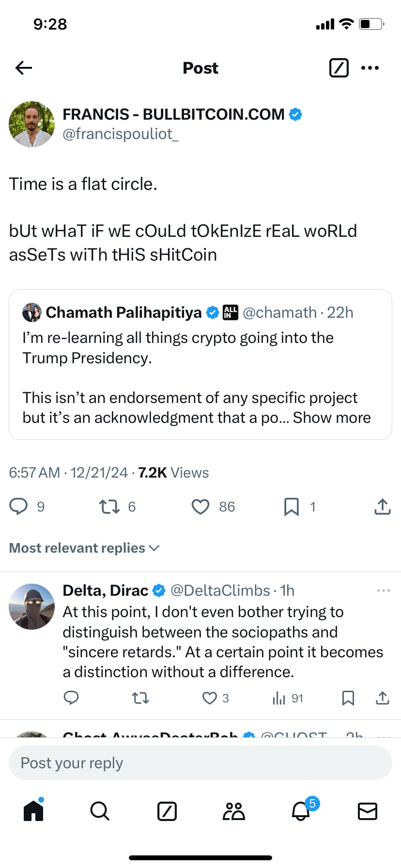This screenshot has width=401, height=868.
Task: Go back with the arrow icon
Action: pos(23,68)
